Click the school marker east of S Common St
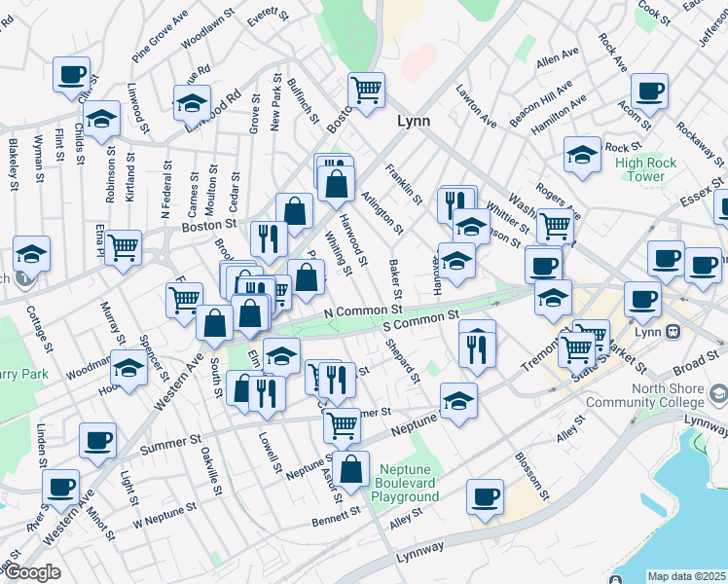 pyautogui.click(x=553, y=299)
